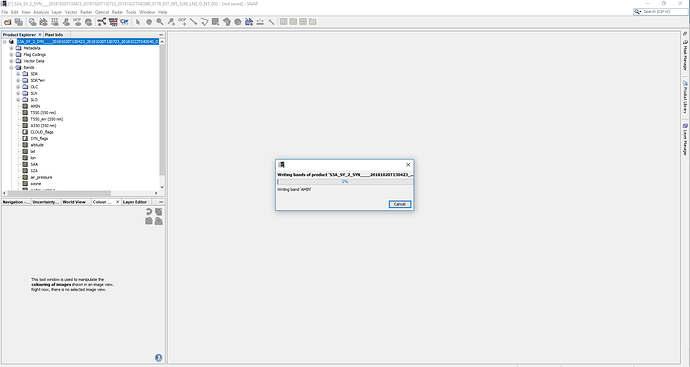
Task: Click the writing progress bar
Action: 345,182
